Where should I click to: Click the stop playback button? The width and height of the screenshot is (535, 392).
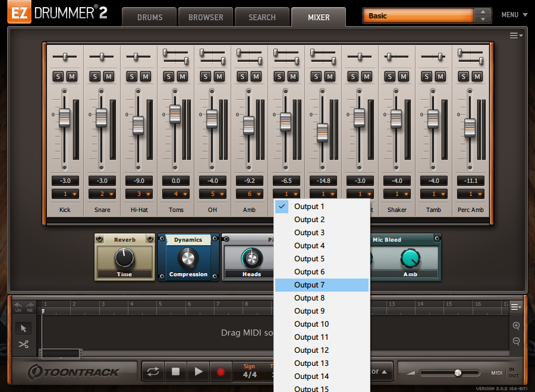pos(175,371)
